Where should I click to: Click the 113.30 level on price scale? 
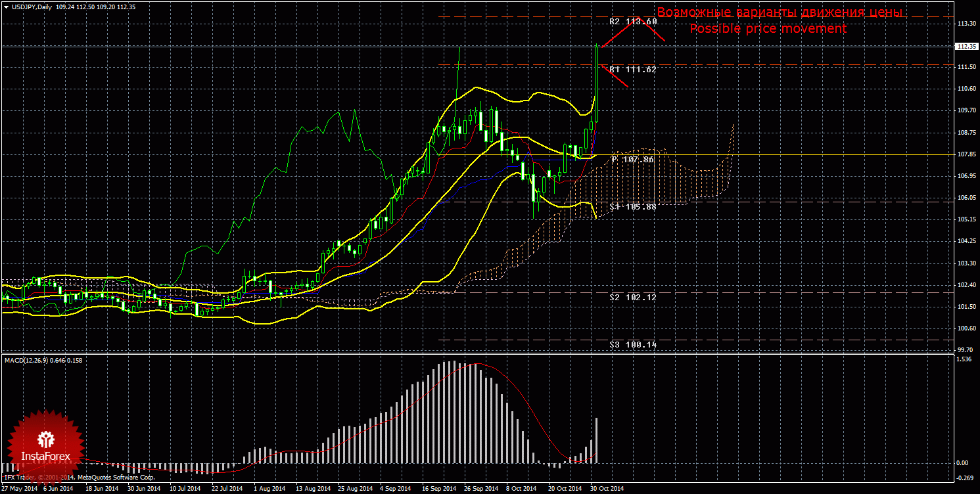pos(966,24)
